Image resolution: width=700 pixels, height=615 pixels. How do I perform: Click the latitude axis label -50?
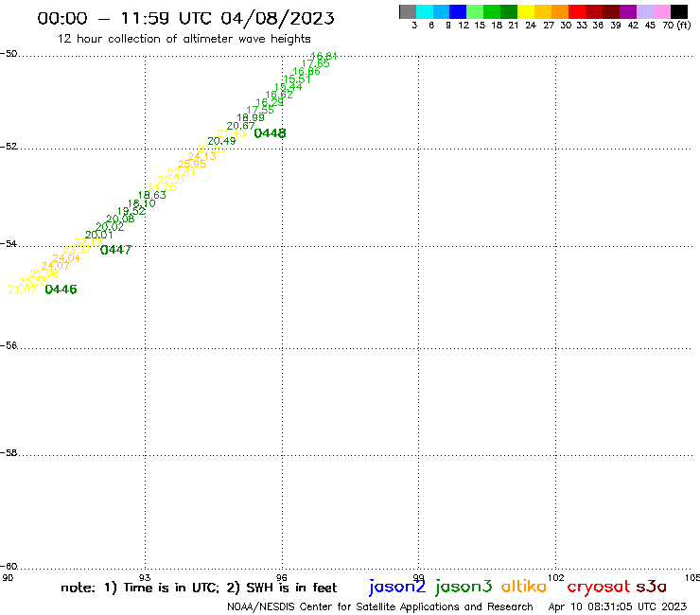pos(9,54)
